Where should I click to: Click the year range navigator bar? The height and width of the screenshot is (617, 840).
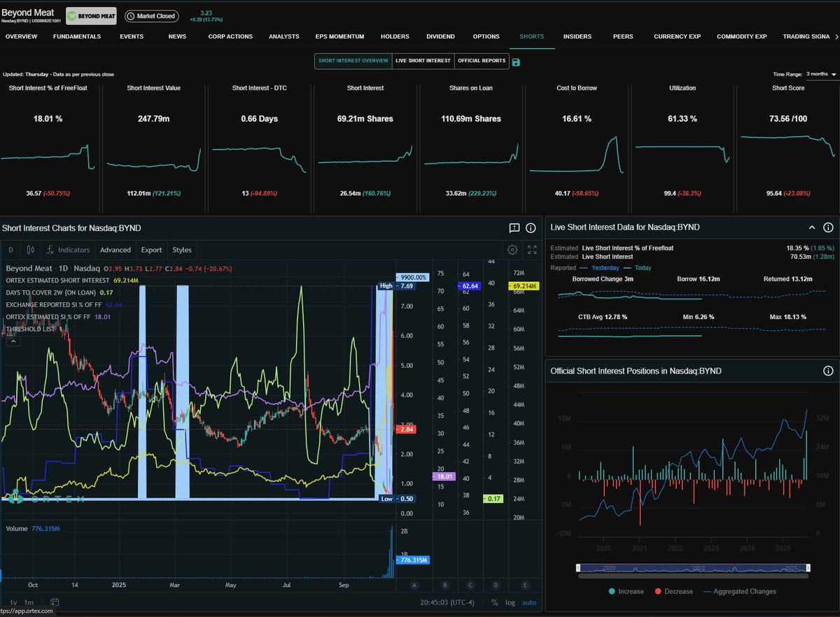[693, 568]
